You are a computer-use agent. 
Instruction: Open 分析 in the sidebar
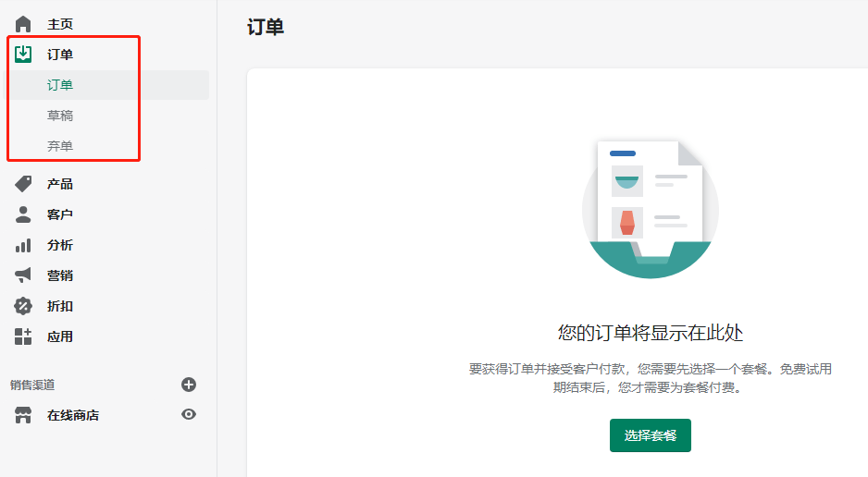[x=60, y=245]
